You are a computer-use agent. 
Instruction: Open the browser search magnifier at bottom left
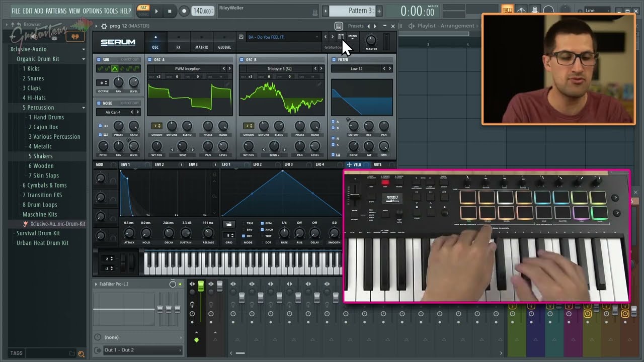pos(82,354)
